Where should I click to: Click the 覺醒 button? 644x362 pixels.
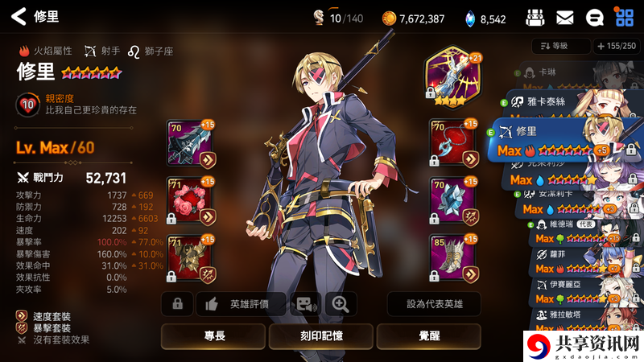point(429,336)
